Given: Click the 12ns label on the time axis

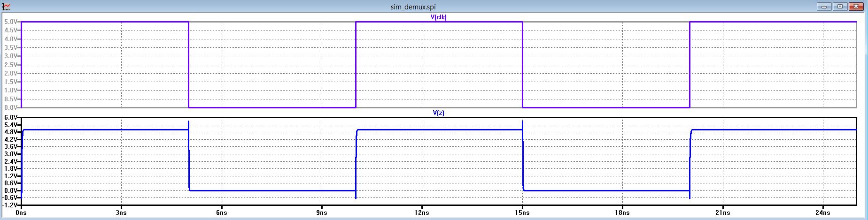Looking at the screenshot, I should coord(422,212).
